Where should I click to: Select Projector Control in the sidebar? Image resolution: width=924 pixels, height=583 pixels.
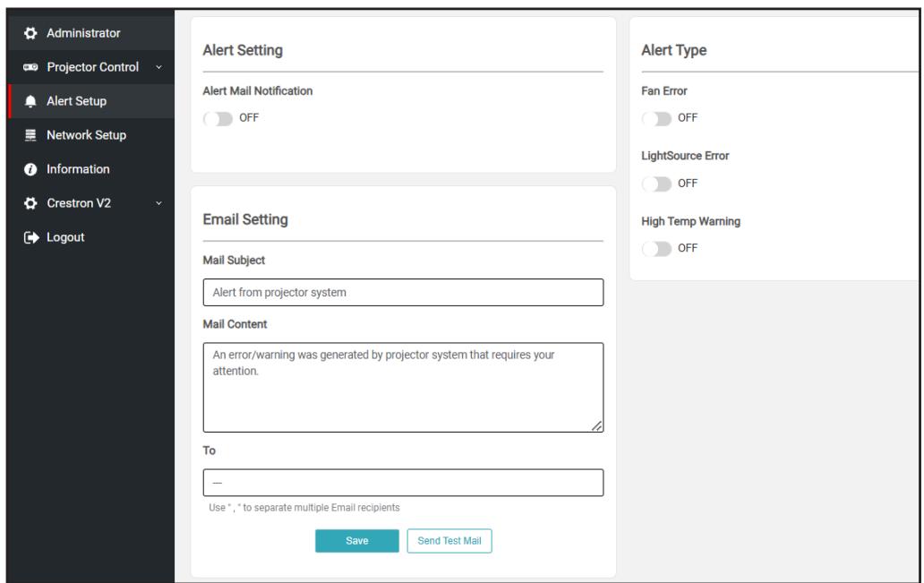[x=91, y=67]
